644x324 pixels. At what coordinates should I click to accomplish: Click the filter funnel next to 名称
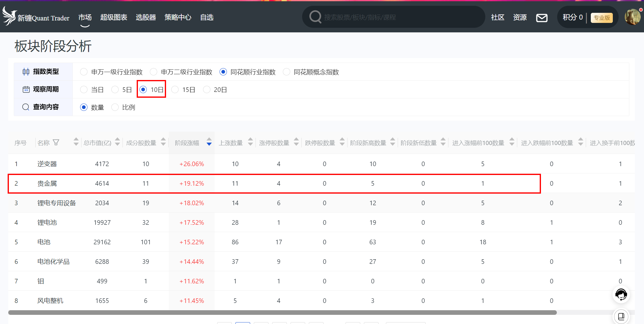56,143
